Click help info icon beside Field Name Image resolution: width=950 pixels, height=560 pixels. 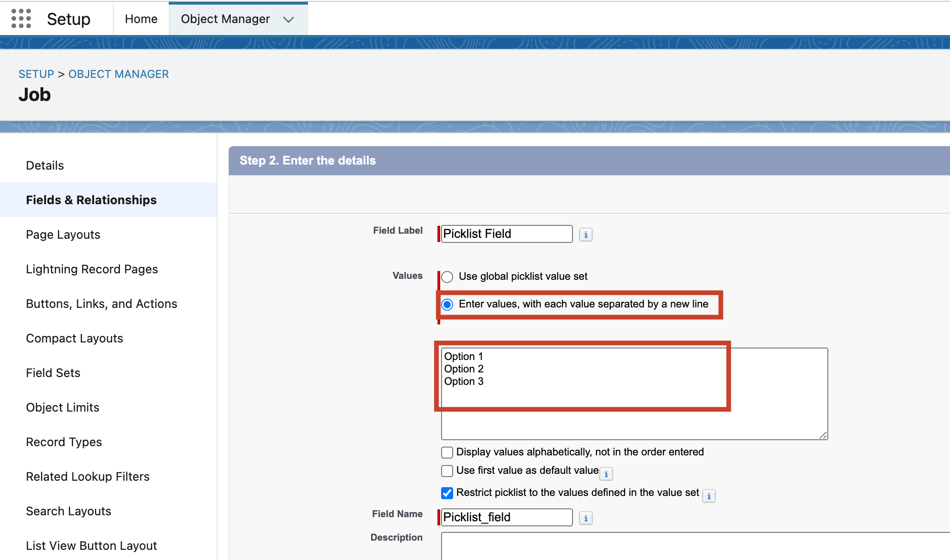coord(585,518)
